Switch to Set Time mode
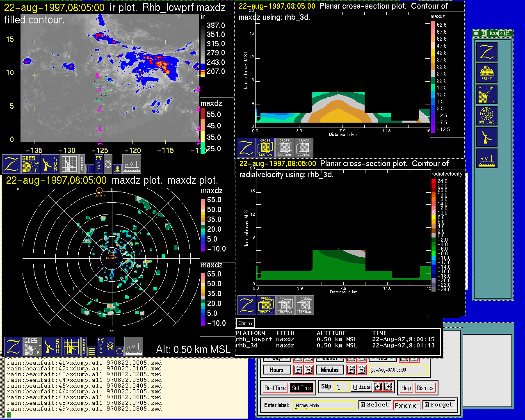Viewport: 525px width, 420px height. [x=301, y=388]
